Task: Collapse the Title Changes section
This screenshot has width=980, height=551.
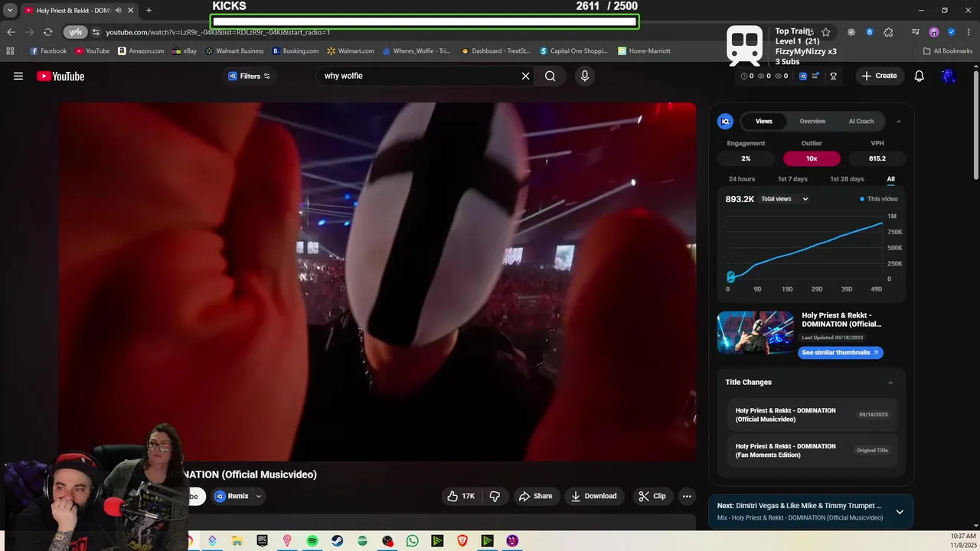Action: pyautogui.click(x=890, y=383)
